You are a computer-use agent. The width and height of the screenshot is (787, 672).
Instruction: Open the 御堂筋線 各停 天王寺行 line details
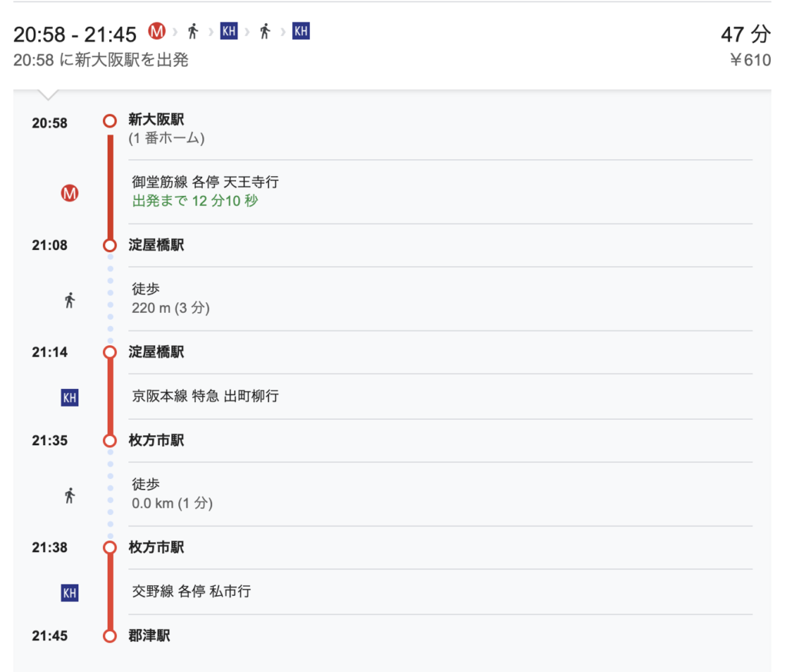point(205,182)
